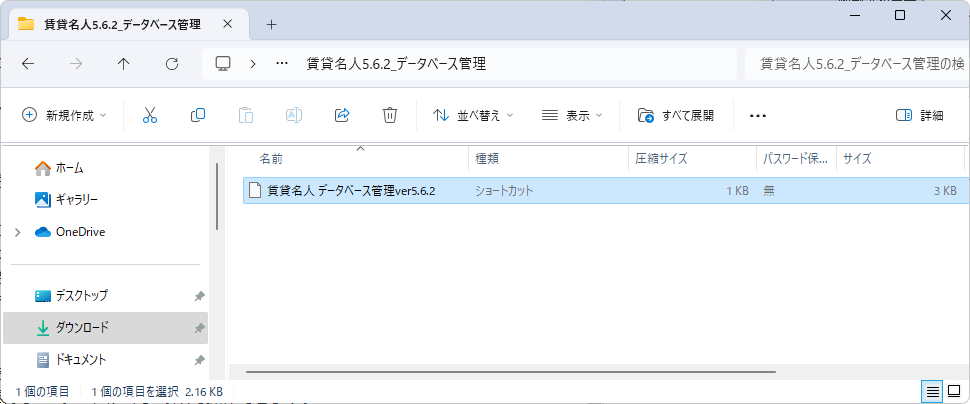The height and width of the screenshot is (404, 970).
Task: Click the Copy icon in toolbar
Action: (x=198, y=115)
